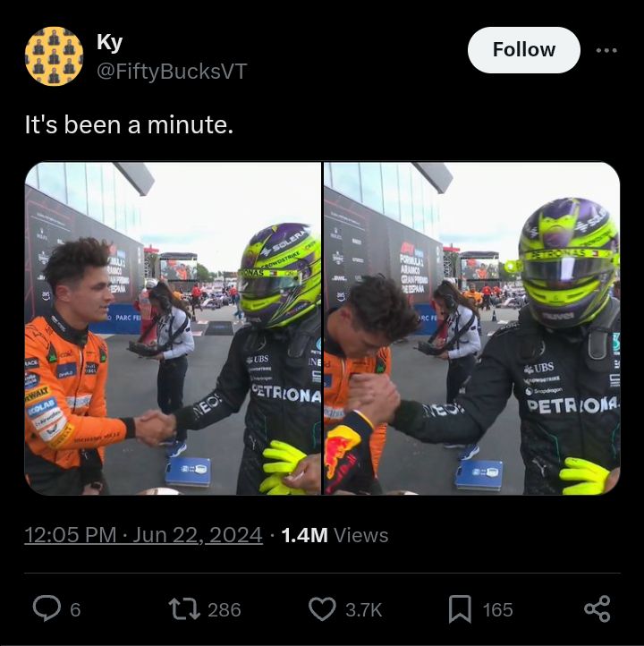Like the post with heart icon

[322, 609]
